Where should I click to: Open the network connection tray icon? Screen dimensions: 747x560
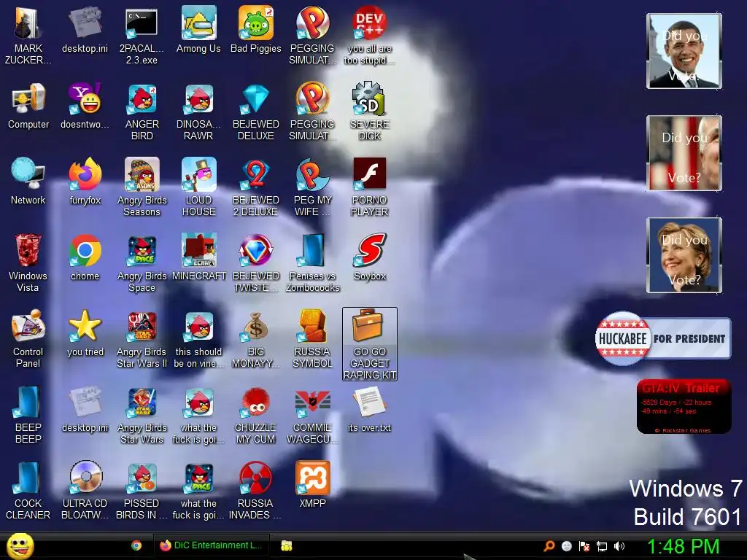(x=602, y=546)
